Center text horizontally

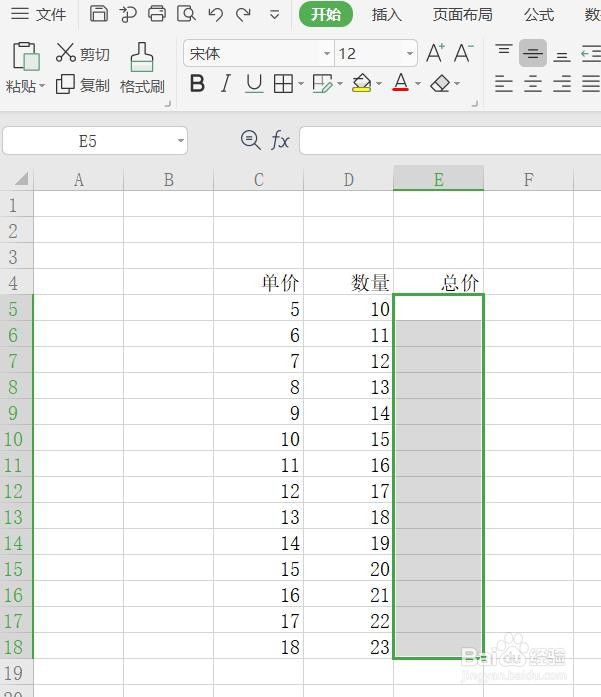pos(533,84)
